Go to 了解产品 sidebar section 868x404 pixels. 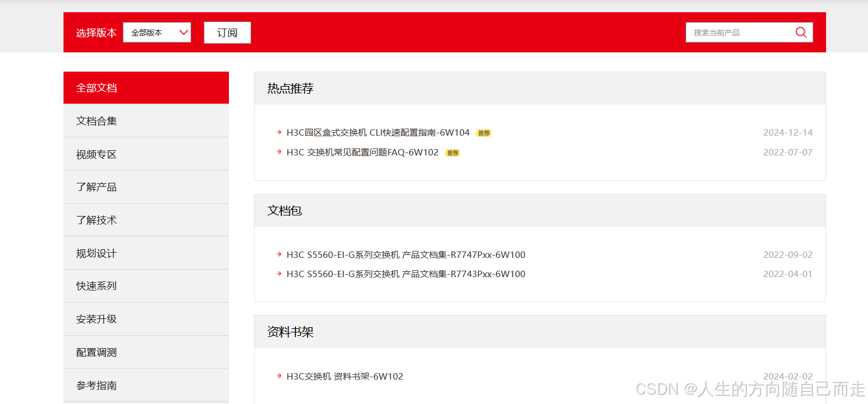tap(146, 187)
